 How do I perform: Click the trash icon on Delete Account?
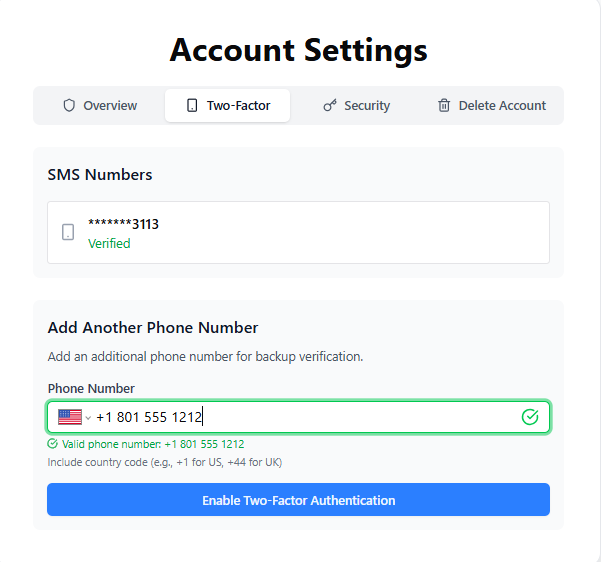444,105
